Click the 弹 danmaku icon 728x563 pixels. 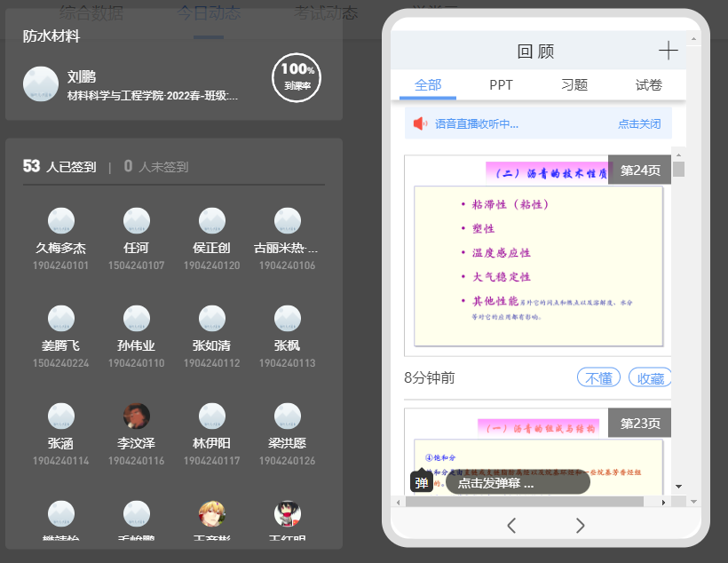(x=421, y=483)
